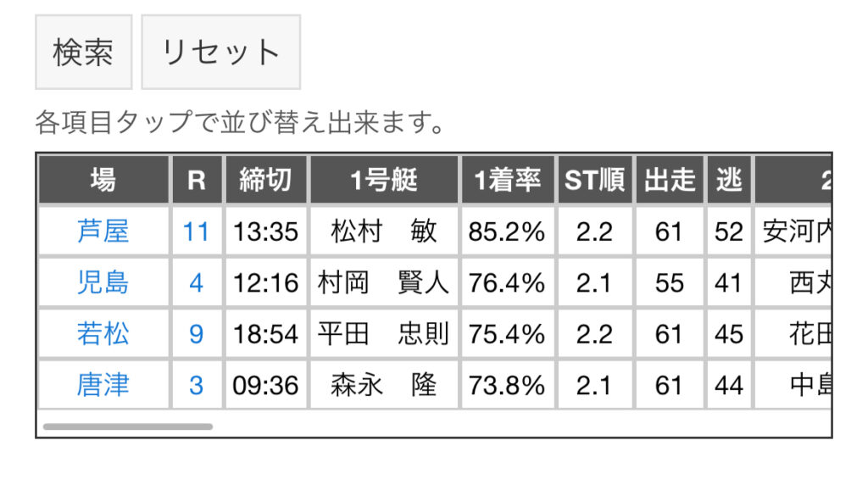Image resolution: width=868 pixels, height=485 pixels.
Task: Sort by 逃 column header
Action: pos(729,180)
